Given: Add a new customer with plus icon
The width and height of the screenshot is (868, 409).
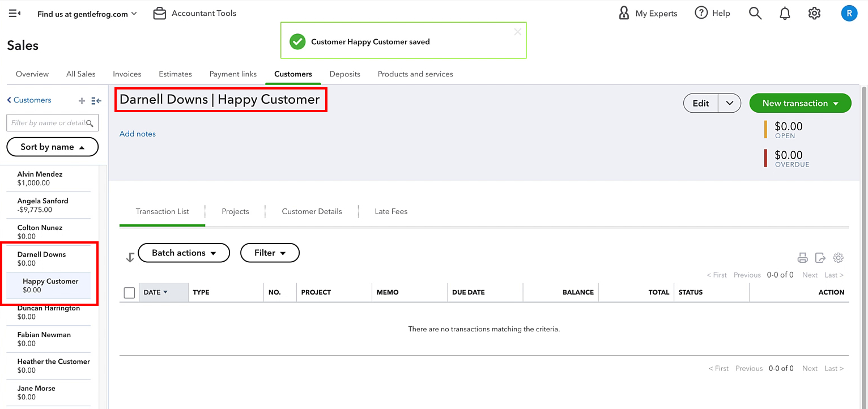Looking at the screenshot, I should [x=82, y=101].
